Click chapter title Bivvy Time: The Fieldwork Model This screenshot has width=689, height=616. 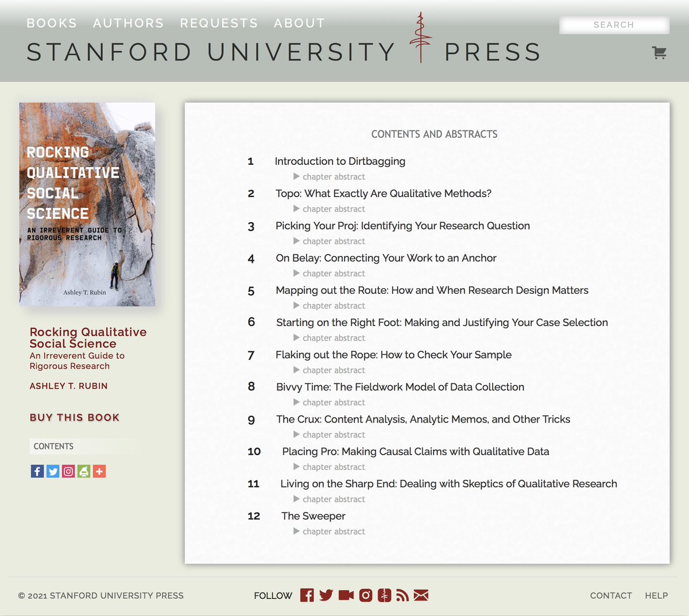coord(400,387)
